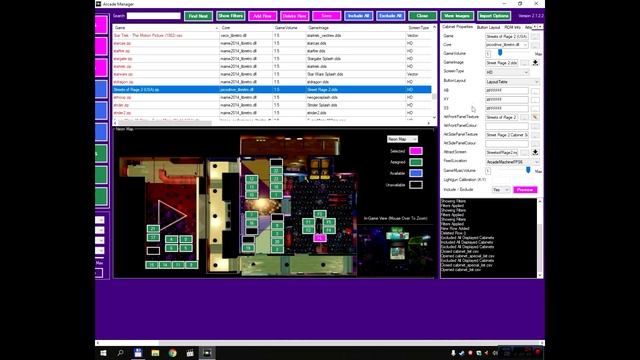Viewport: 640px width, 360px height.
Task: Click the Exclude All button
Action: click(391, 16)
